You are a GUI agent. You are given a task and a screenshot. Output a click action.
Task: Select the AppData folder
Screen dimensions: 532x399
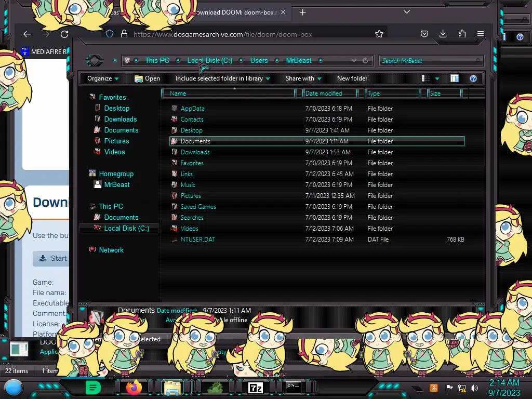[192, 109]
